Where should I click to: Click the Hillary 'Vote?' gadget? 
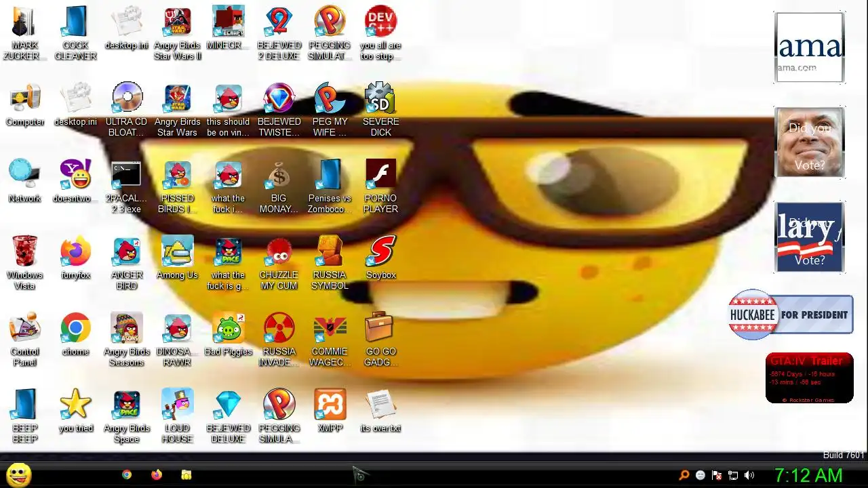coord(809,237)
